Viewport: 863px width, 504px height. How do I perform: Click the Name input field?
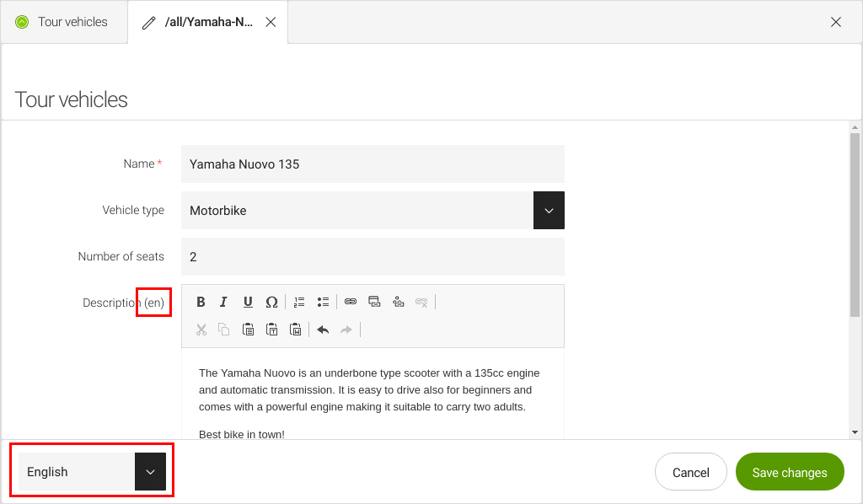click(373, 164)
